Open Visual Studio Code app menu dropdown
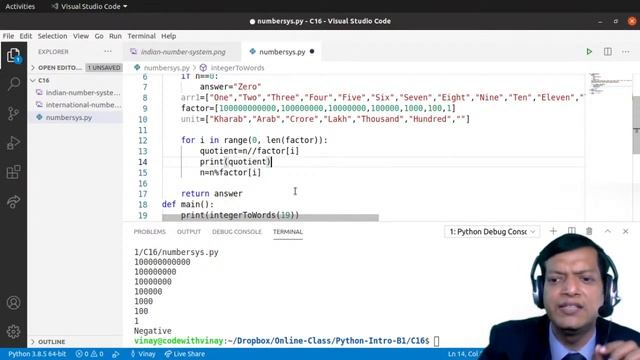Image resolution: width=640 pixels, height=360 pixels. click(89, 7)
